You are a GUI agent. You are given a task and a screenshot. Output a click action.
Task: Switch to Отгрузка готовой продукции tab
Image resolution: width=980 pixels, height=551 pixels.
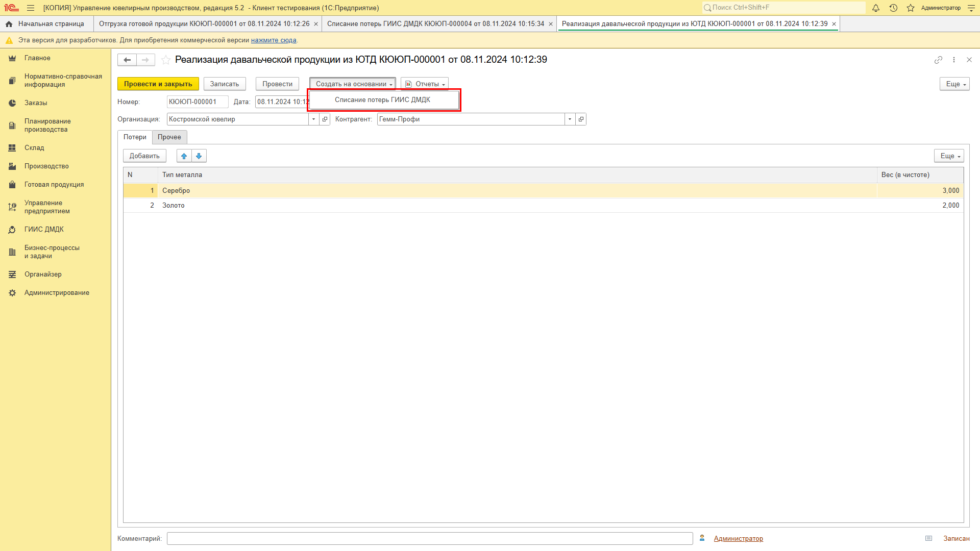(x=204, y=24)
